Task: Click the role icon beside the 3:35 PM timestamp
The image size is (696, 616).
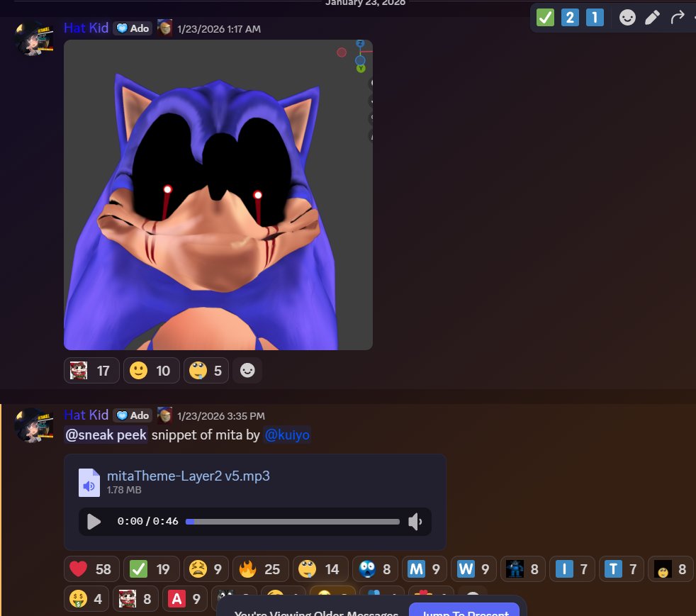Action: point(164,415)
